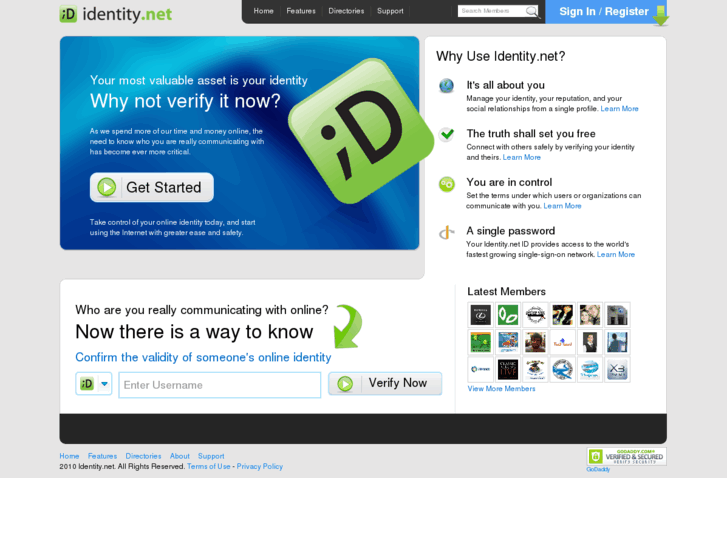Open the two women photo member thumbnail
The width and height of the screenshot is (727, 545).
(x=590, y=315)
